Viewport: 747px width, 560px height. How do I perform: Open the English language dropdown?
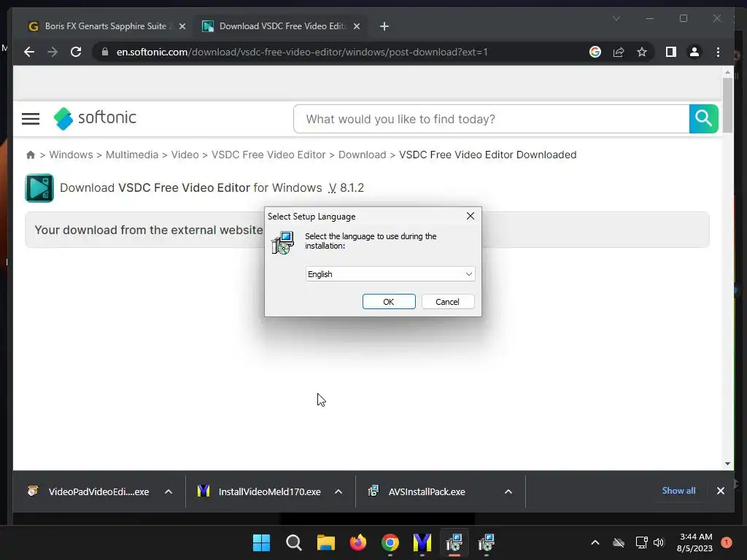390,274
